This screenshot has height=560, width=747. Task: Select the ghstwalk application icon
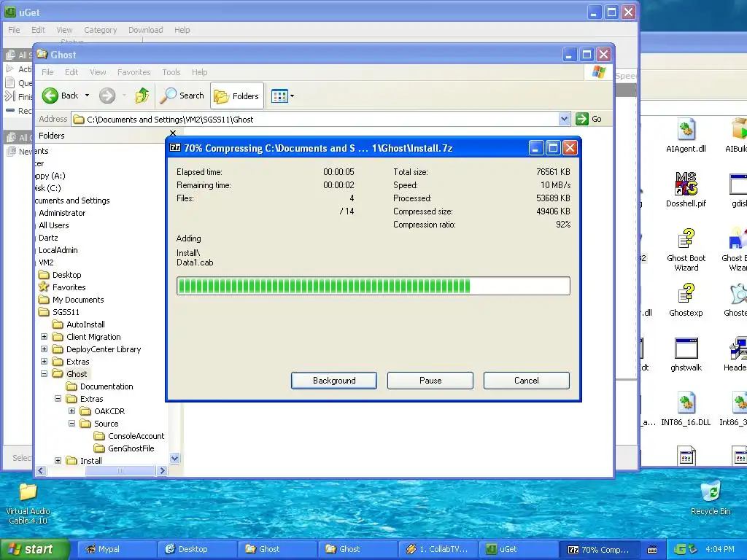click(x=686, y=348)
